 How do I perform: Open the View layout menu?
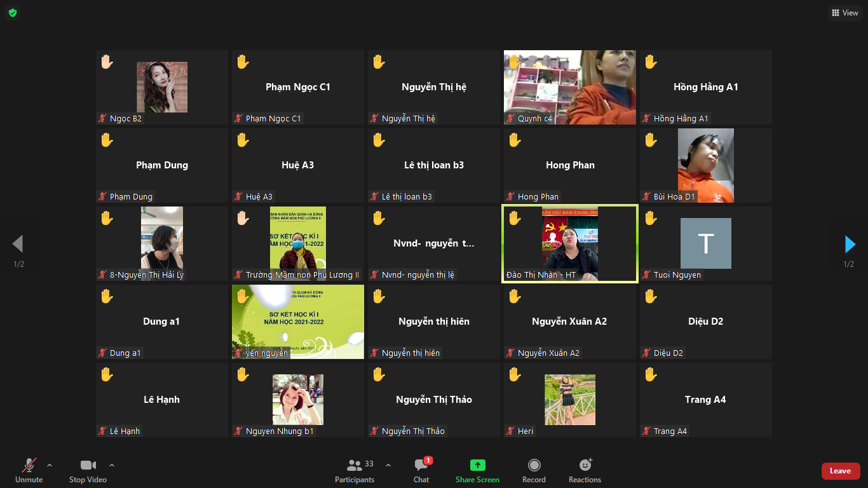(844, 13)
